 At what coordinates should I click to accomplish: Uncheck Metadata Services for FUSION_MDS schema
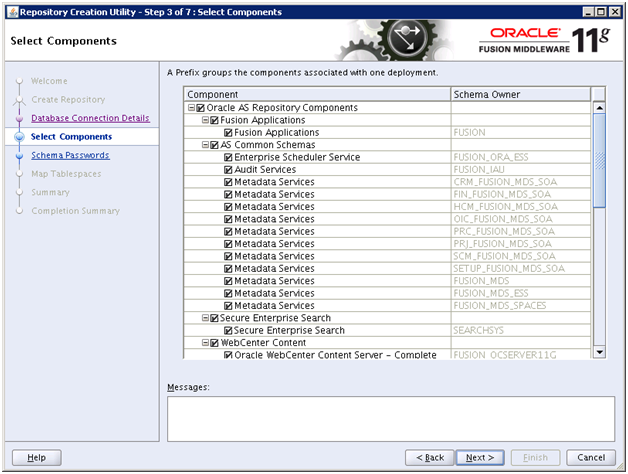click(228, 281)
